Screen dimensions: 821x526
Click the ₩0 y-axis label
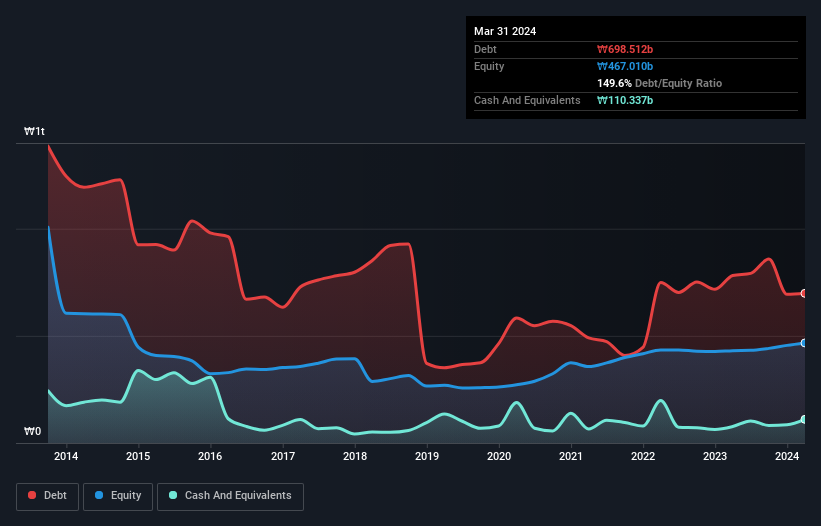[32, 431]
